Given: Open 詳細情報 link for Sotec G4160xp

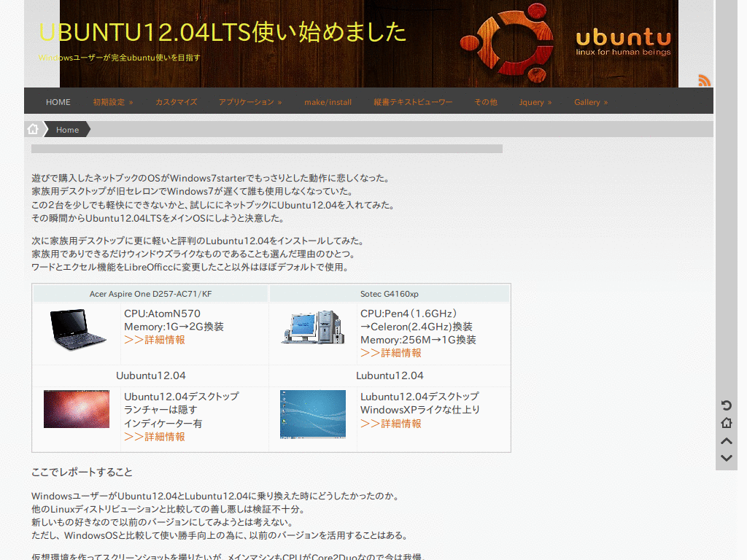Looking at the screenshot, I should click(x=391, y=353).
